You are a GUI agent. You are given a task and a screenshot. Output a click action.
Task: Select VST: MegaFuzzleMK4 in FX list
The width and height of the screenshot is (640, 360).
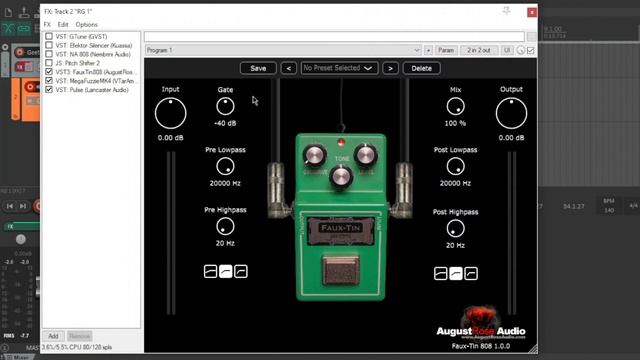click(x=96, y=81)
